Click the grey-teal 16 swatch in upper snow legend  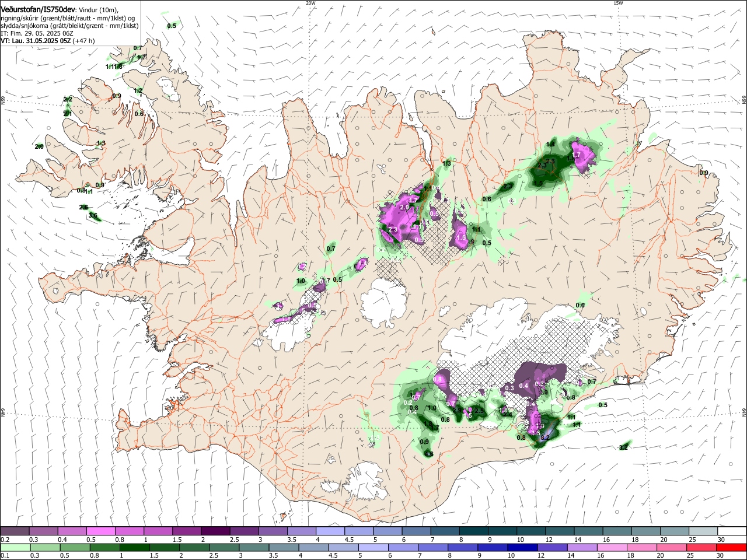click(x=617, y=531)
